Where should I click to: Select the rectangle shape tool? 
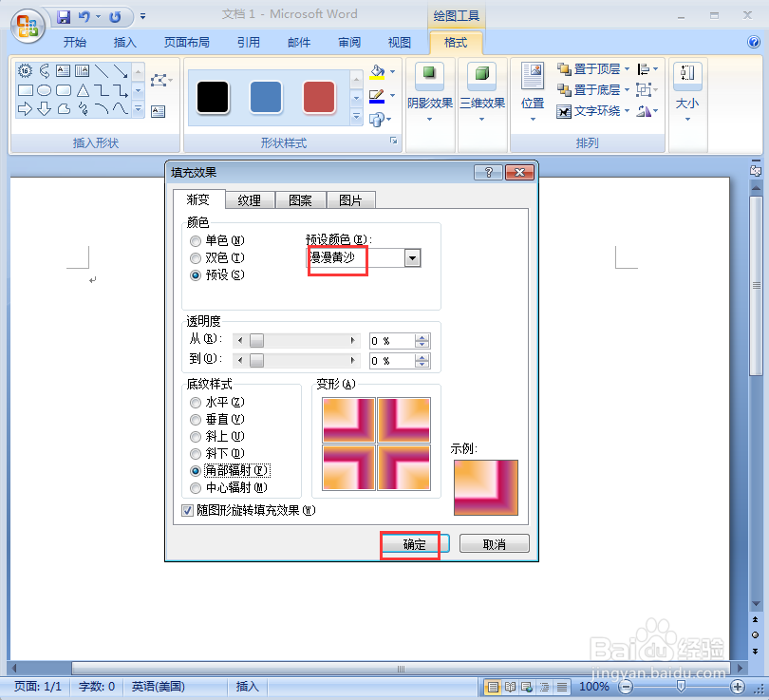tap(26, 90)
